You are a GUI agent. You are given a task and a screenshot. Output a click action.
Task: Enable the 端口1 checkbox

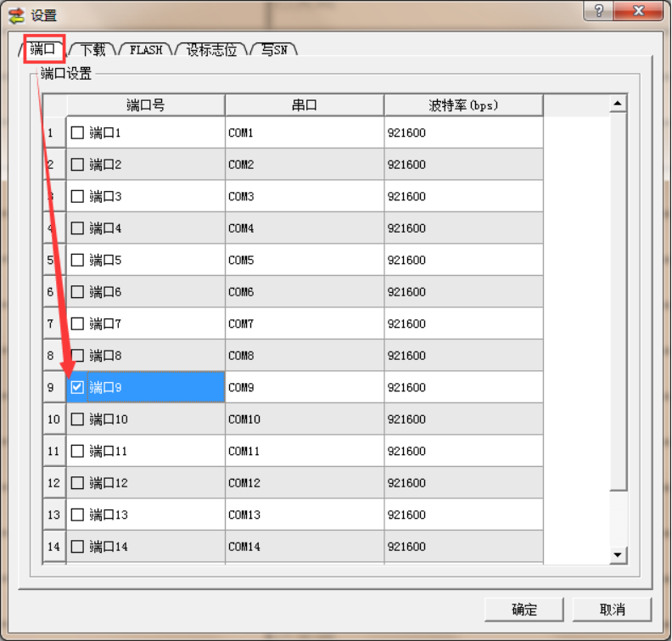click(x=78, y=133)
